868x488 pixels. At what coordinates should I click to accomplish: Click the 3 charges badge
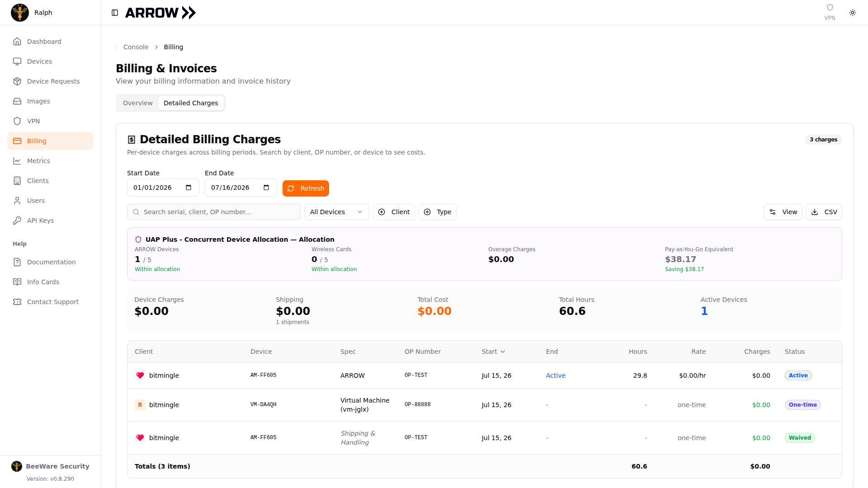(823, 140)
